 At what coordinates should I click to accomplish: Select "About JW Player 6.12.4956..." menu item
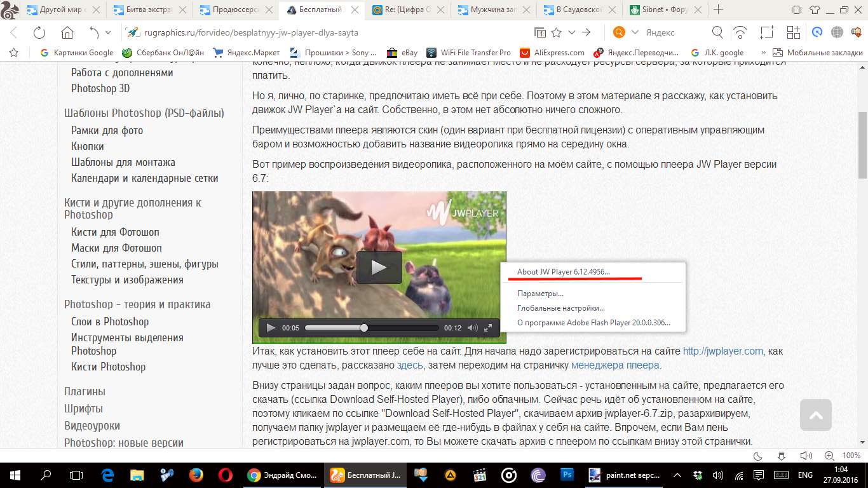click(564, 272)
